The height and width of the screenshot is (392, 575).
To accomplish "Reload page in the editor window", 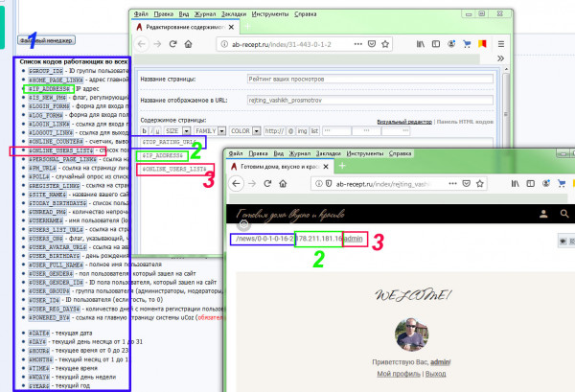I will pyautogui.click(x=172, y=44).
